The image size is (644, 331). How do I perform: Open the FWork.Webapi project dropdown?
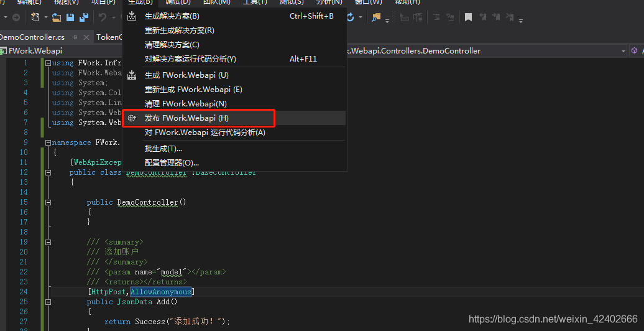[62, 51]
